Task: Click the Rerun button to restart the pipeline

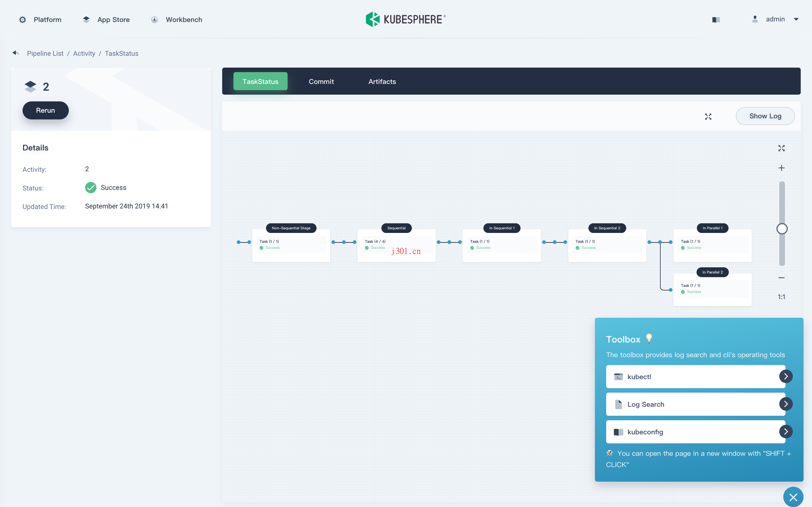Action: (x=45, y=110)
